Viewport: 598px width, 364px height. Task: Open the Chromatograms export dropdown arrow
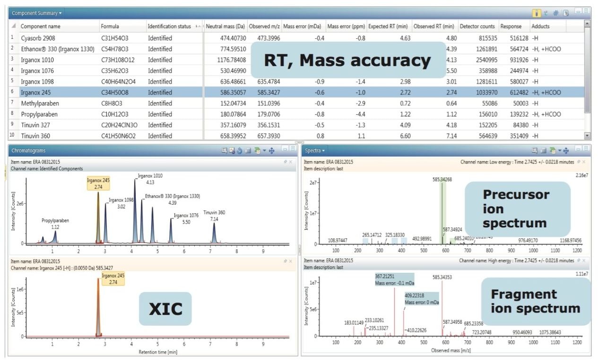point(264,150)
